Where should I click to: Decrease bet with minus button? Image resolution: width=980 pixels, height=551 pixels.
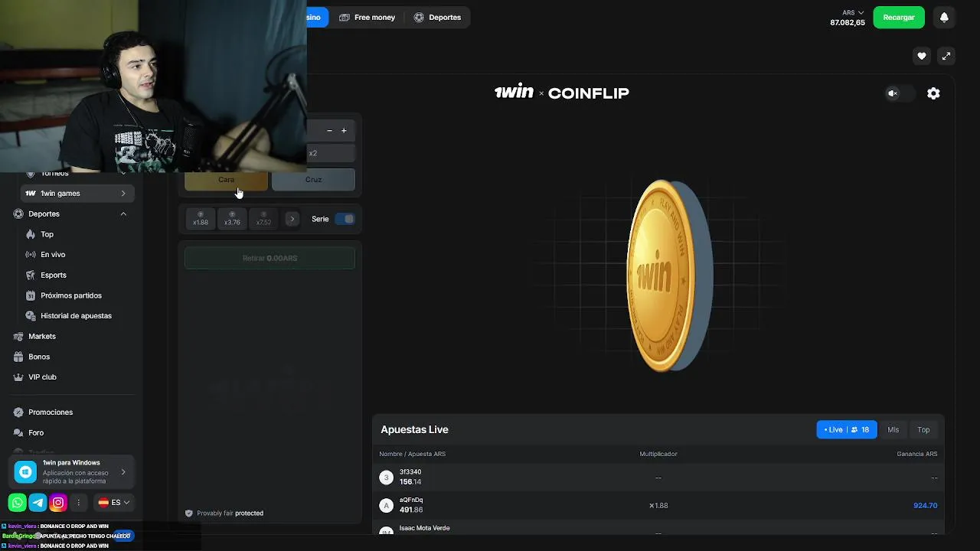[329, 131]
